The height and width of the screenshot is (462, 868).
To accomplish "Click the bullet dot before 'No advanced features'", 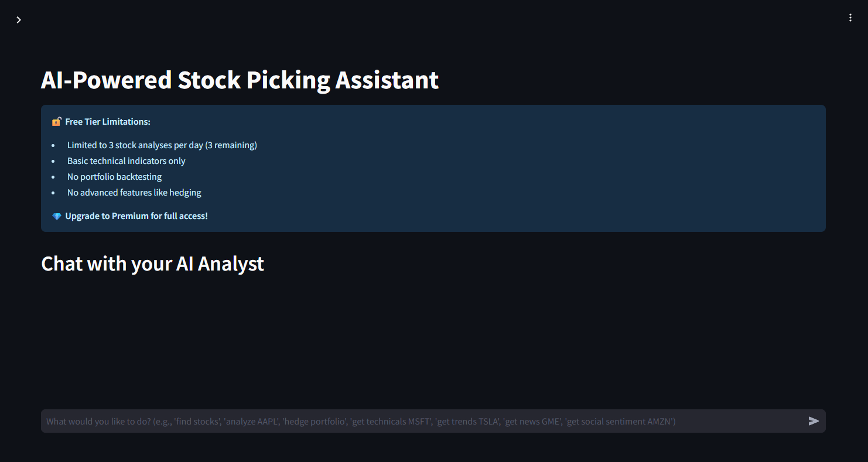I will 53,193.
